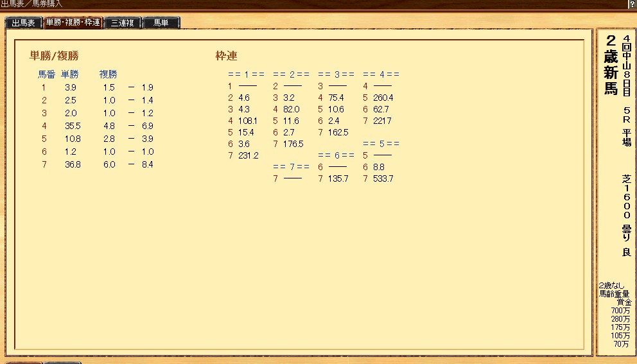Select bracket quinella odds 260.4
The height and width of the screenshot is (364, 637).
coord(383,98)
